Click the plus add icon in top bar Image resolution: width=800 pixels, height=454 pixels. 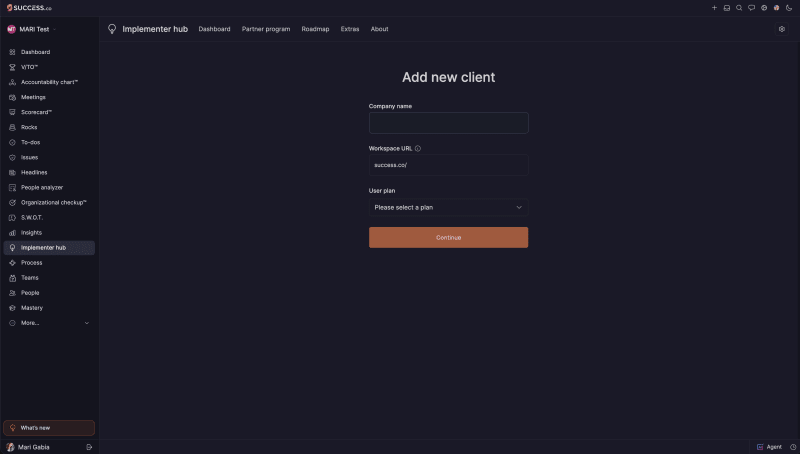(714, 8)
